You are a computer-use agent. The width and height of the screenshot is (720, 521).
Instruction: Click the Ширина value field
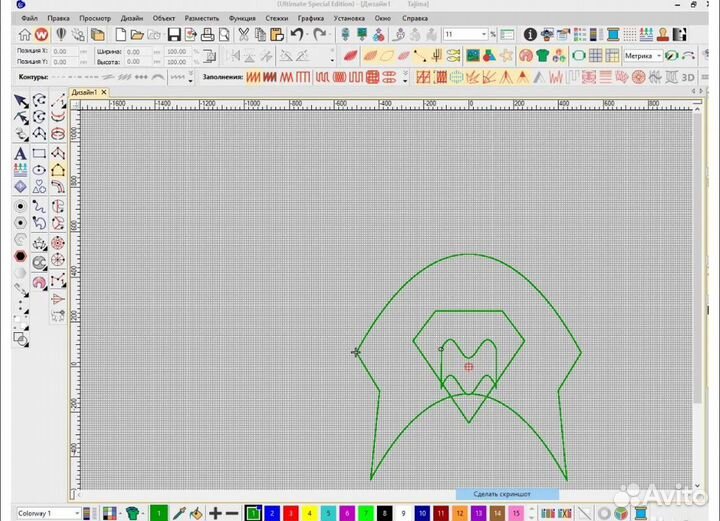[x=138, y=51]
